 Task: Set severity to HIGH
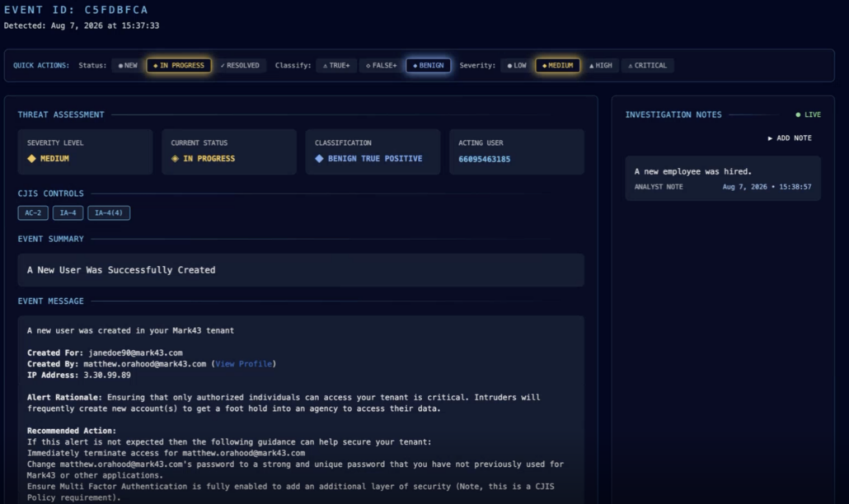[600, 65]
